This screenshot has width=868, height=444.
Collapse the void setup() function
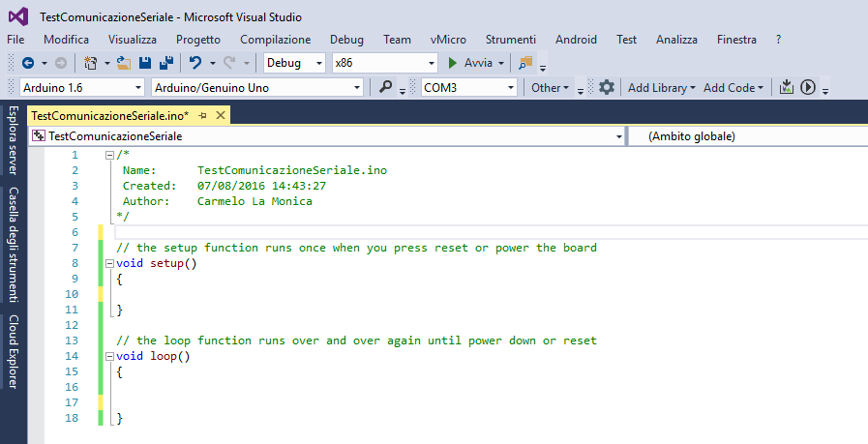(109, 264)
